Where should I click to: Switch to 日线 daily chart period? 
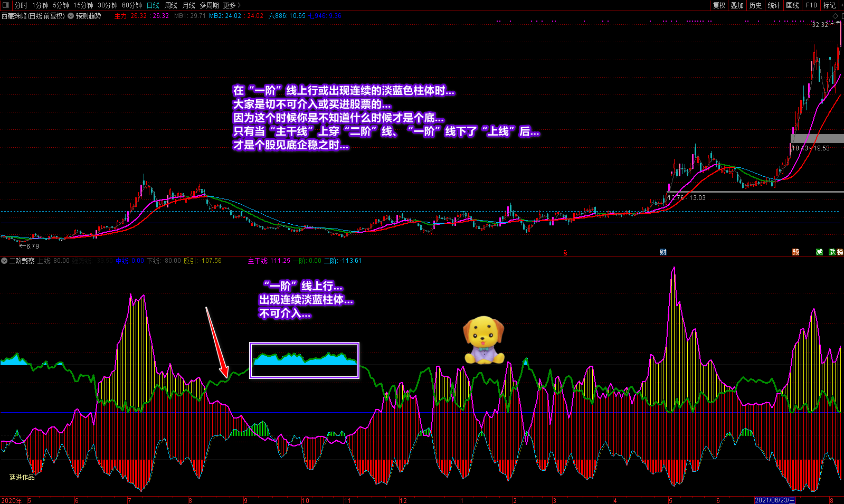(x=153, y=5)
